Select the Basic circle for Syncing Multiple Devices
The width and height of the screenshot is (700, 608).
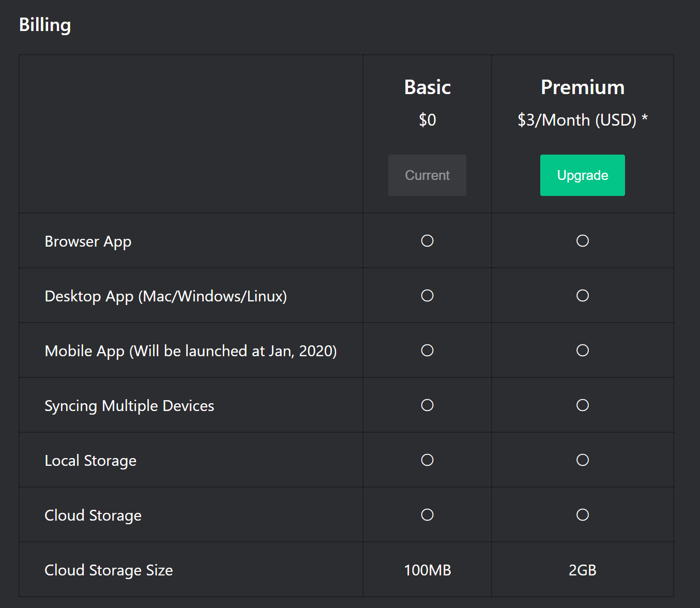pyautogui.click(x=427, y=405)
